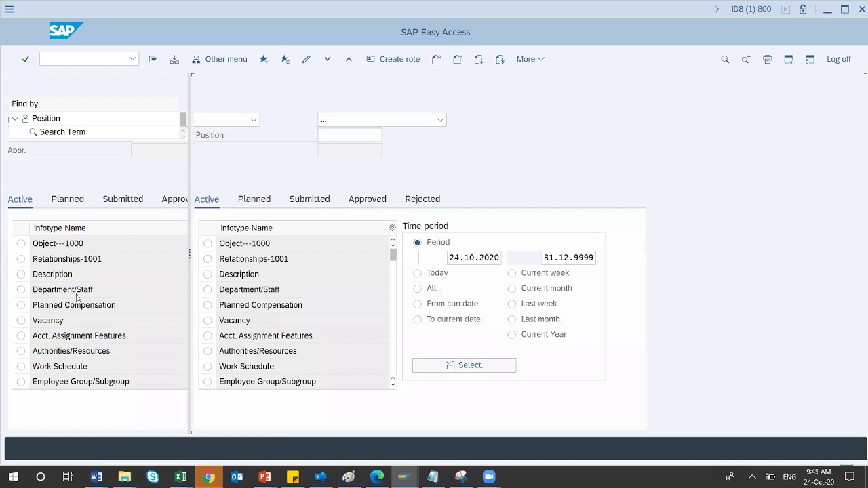The width and height of the screenshot is (868, 488).
Task: Click the period end date field 31.12.9999
Action: [x=568, y=258]
